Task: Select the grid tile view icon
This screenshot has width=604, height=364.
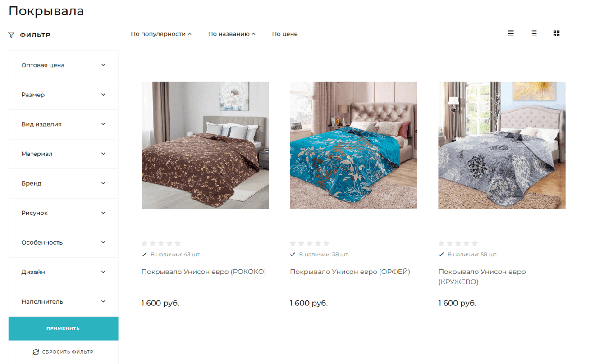Action: (x=556, y=33)
